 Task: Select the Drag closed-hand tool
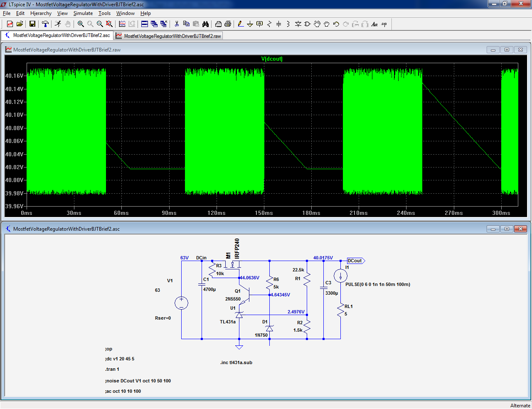(327, 24)
